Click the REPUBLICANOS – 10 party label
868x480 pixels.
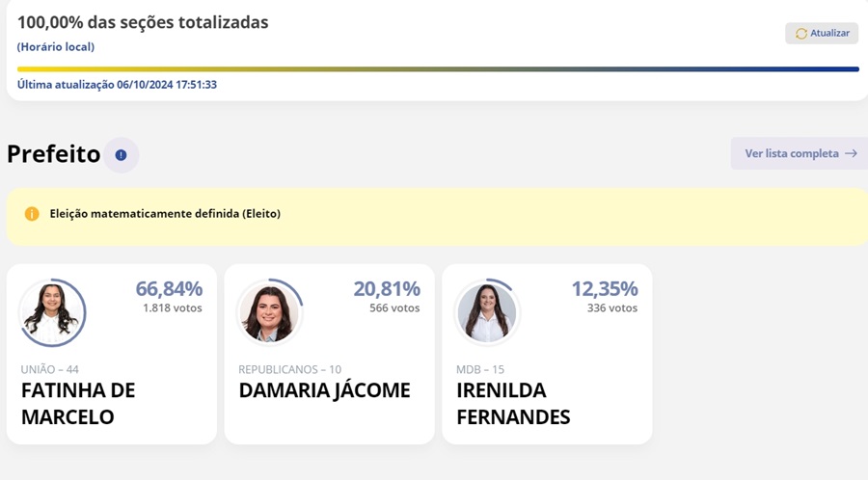click(289, 369)
